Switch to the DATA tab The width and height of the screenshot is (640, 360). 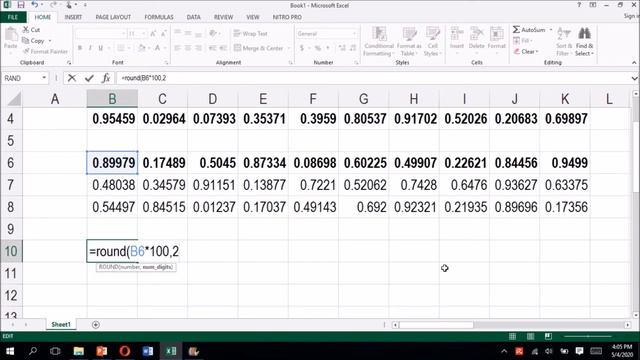click(193, 17)
